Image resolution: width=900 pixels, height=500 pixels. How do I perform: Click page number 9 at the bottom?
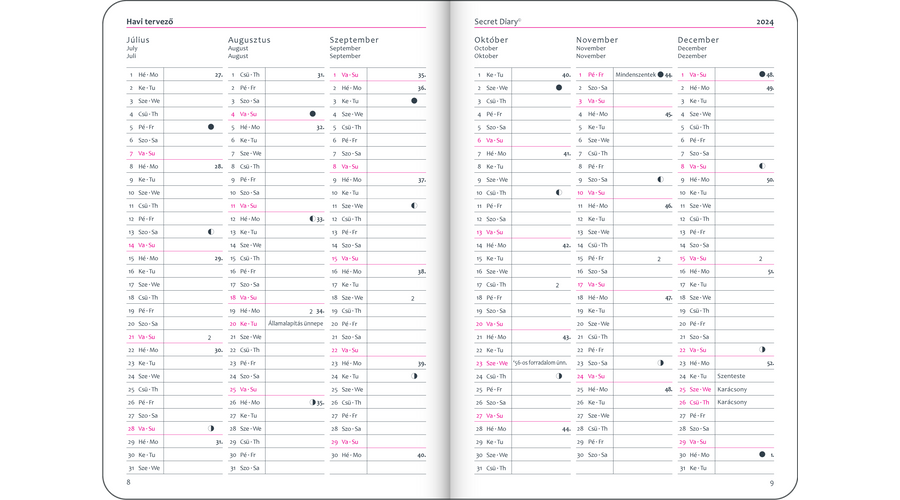coord(771,484)
